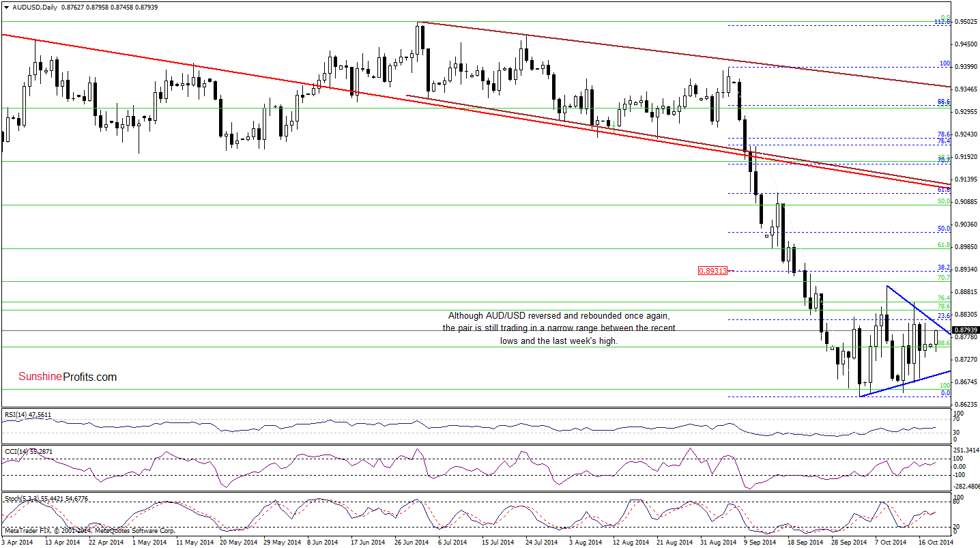Click the 17 Jun 2014 date label

(369, 542)
